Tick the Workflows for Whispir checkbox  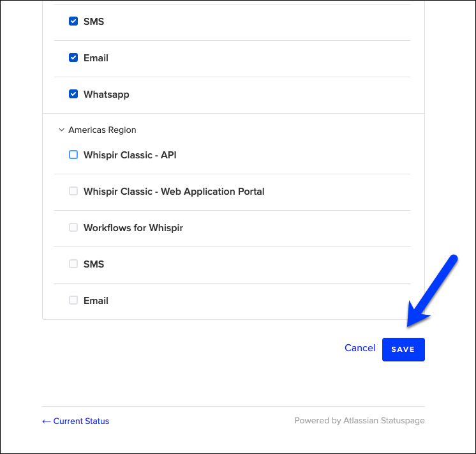(73, 227)
